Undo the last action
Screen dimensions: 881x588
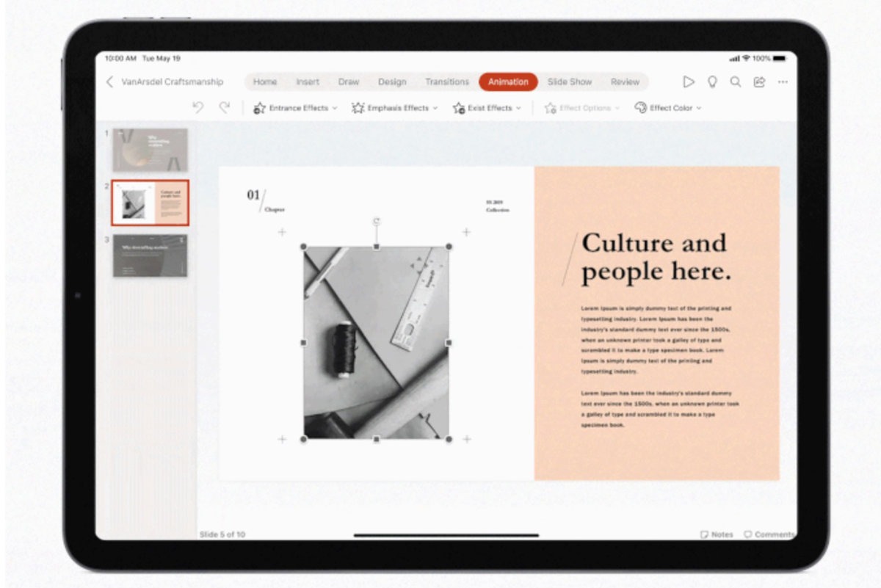tap(197, 107)
